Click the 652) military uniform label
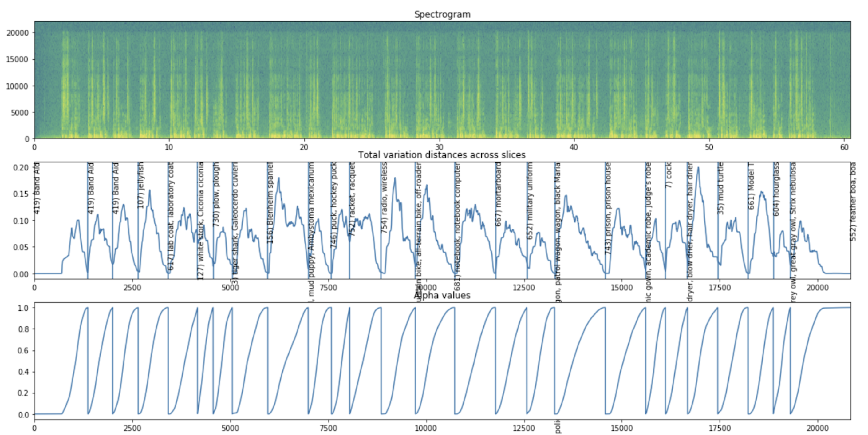 coord(530,201)
